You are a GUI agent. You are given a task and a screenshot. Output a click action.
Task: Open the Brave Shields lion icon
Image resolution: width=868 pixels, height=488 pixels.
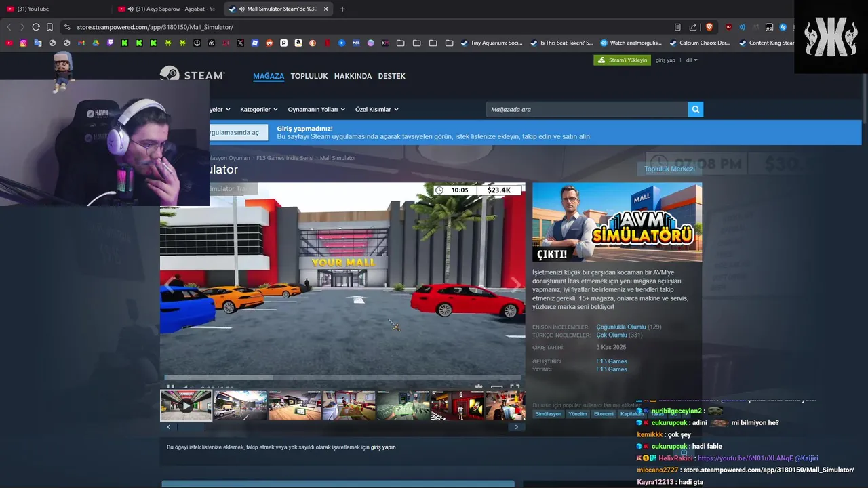coord(709,27)
